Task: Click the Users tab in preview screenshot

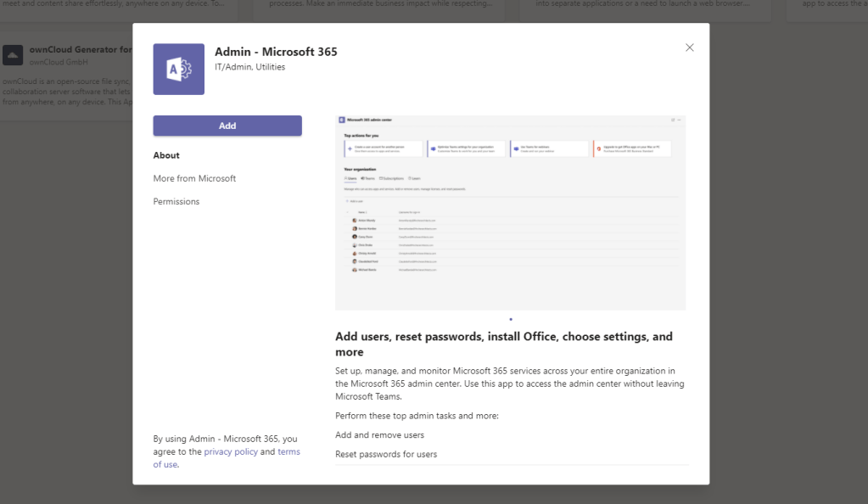Action: [350, 178]
